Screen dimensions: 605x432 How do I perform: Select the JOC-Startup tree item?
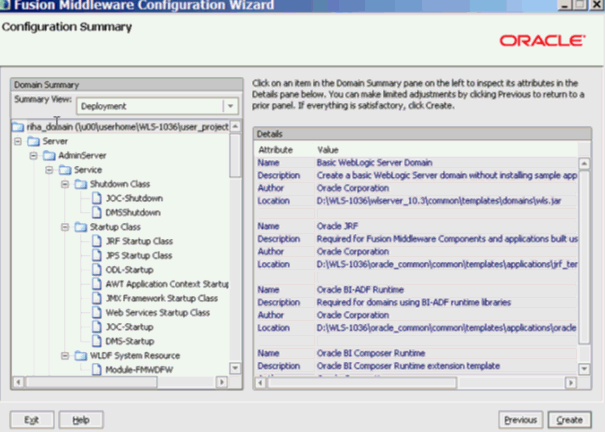coord(130,327)
